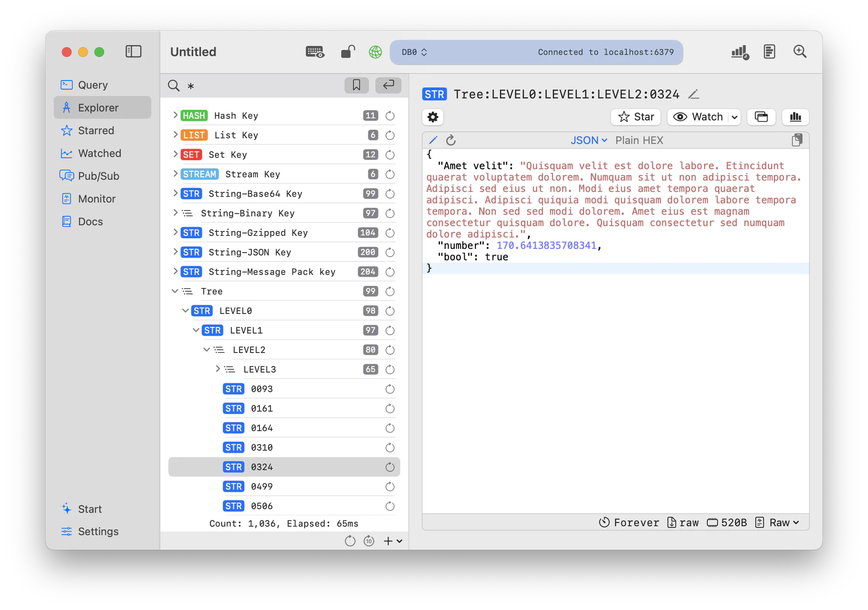Star the current key
Image resolution: width=868 pixels, height=610 pixels.
(x=636, y=117)
